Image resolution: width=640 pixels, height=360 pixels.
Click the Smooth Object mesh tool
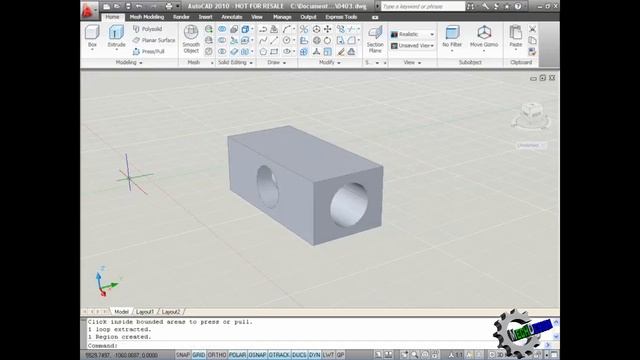point(191,39)
